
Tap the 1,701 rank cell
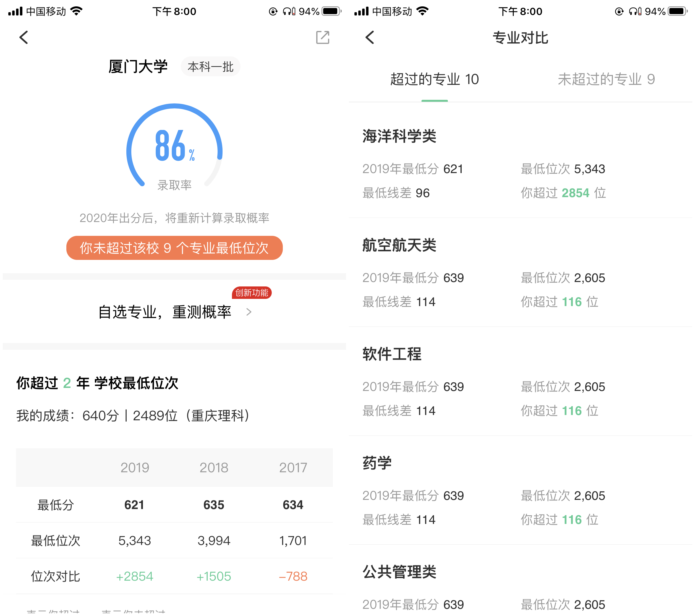[x=293, y=541]
